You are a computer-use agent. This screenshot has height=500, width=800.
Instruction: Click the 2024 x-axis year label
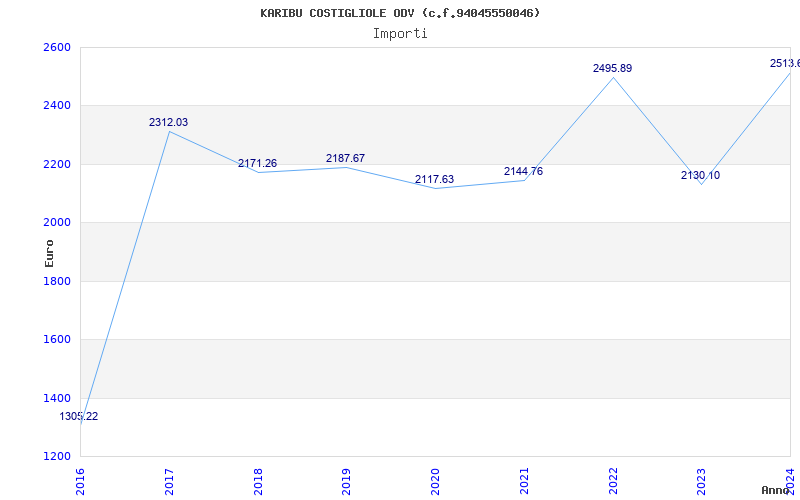click(x=790, y=482)
